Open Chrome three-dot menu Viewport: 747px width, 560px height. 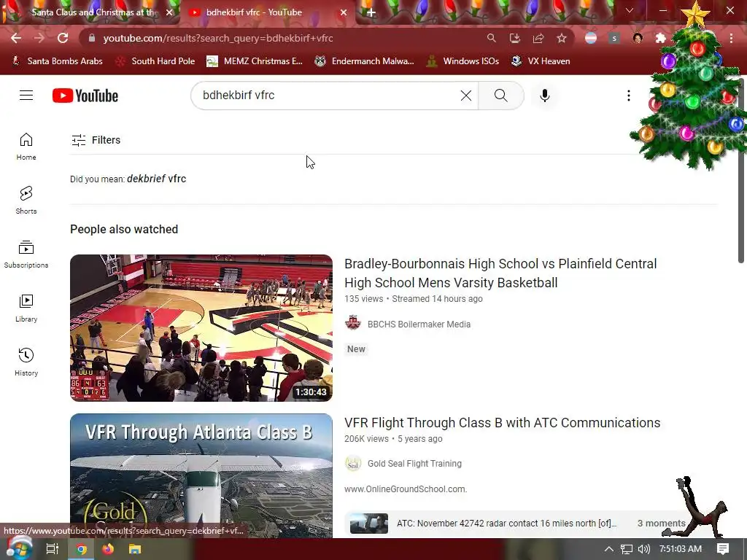pos(731,38)
